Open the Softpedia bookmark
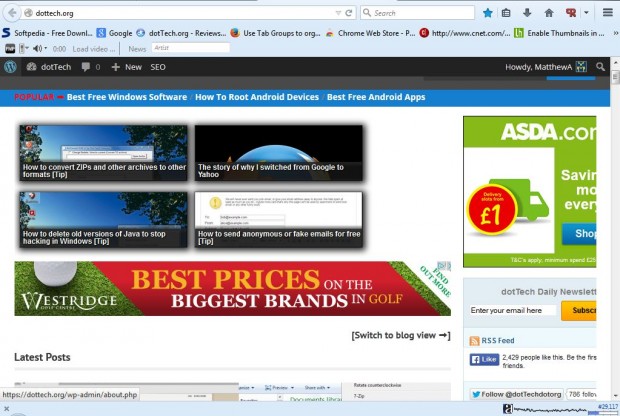The image size is (620, 416). point(47,33)
